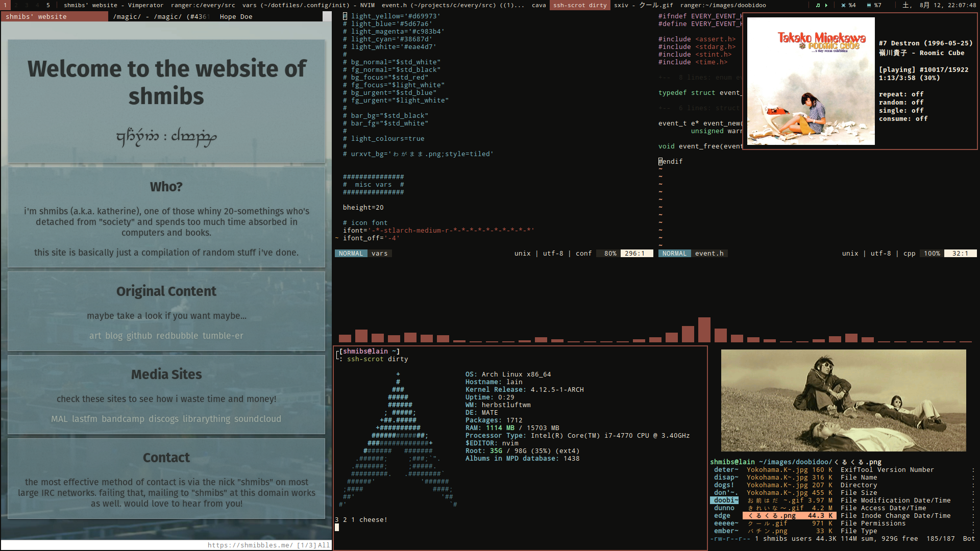Viewport: 980px width, 551px height.
Task: Follow the 'bandcamp' media site link
Action: tap(122, 419)
